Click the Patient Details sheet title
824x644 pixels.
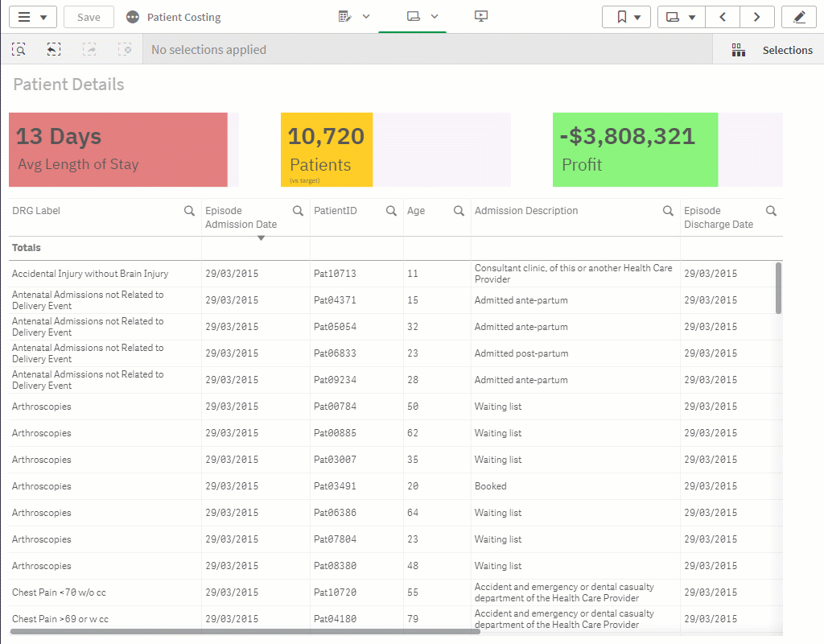point(68,84)
